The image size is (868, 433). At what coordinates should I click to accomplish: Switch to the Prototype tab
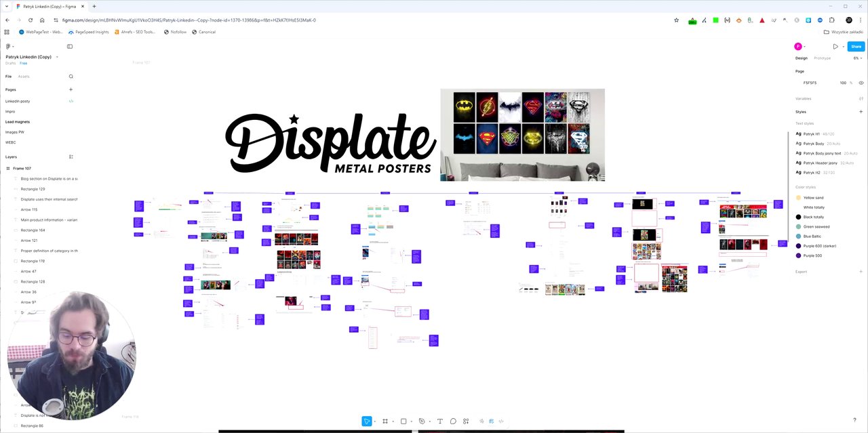(x=822, y=58)
